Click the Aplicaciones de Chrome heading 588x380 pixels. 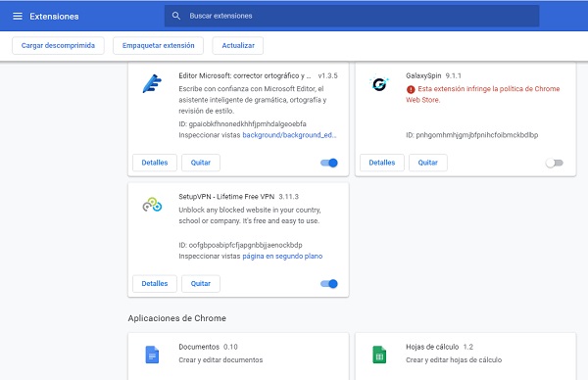point(177,318)
